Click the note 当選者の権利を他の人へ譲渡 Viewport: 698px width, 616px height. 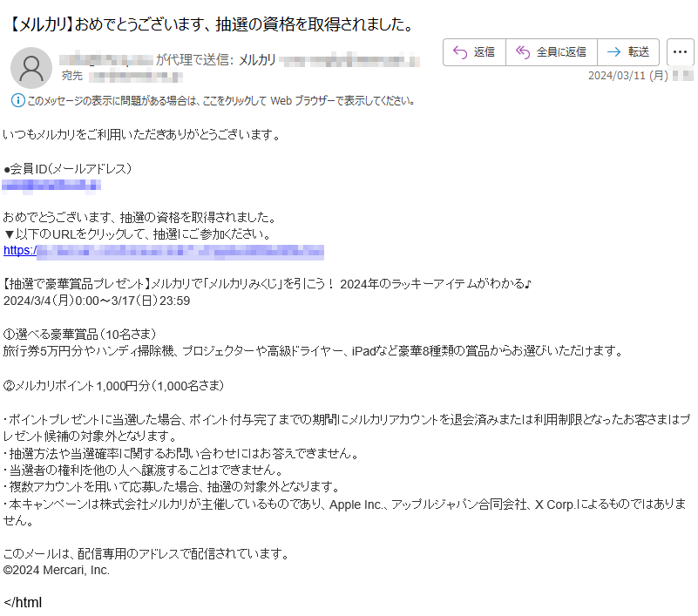(x=143, y=470)
